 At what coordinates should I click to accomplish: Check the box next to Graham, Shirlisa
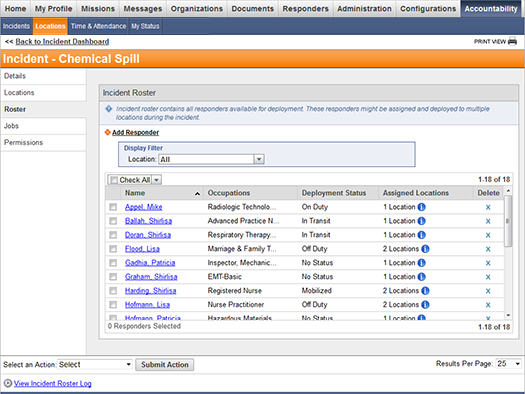point(113,277)
